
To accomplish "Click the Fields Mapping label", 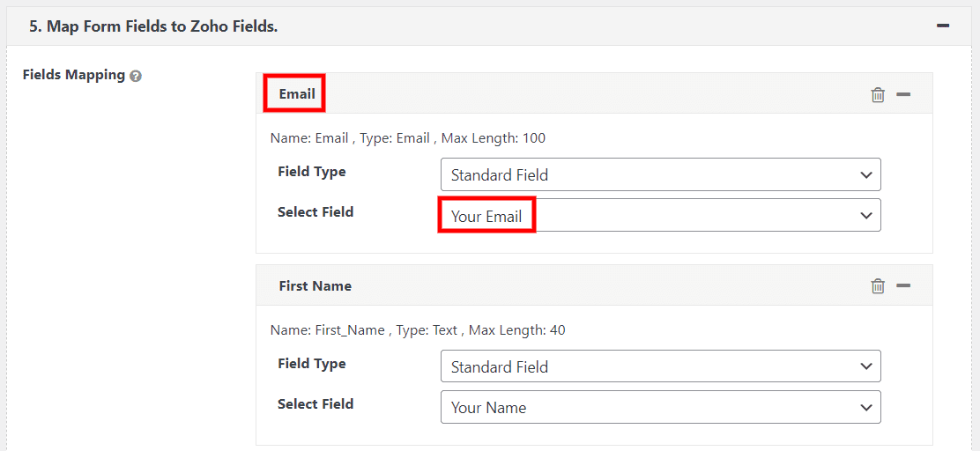I will (x=74, y=75).
